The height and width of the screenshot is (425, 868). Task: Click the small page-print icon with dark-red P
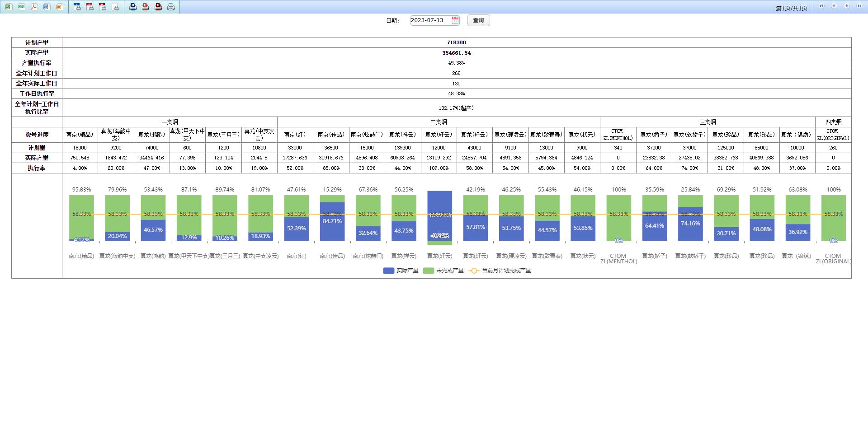(x=103, y=7)
